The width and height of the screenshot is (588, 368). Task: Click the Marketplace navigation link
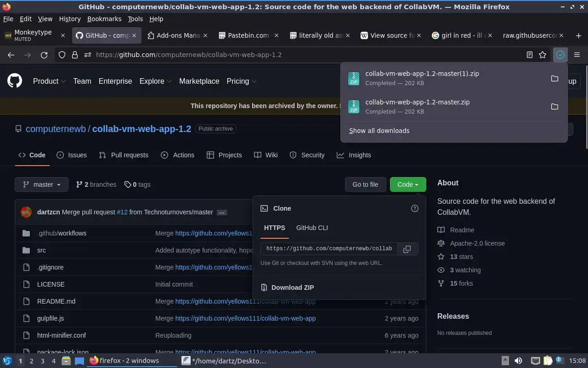199,81
